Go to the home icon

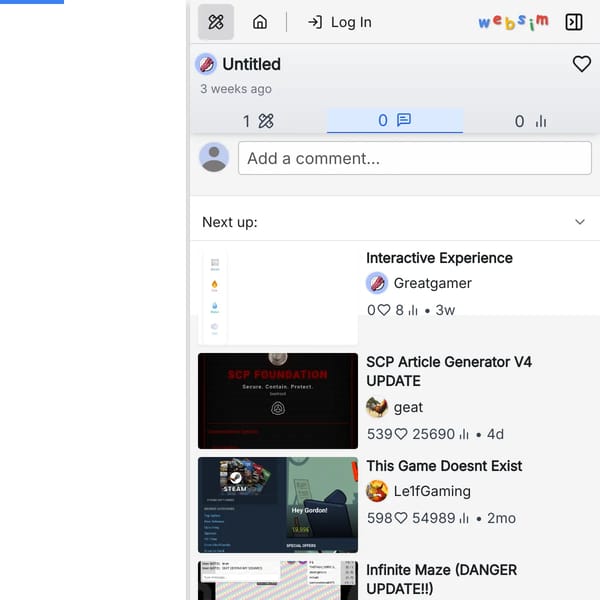[x=260, y=22]
